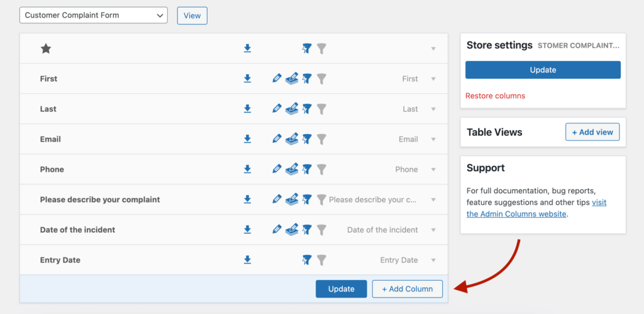Click the blue smart filter icon in Last row
Viewport: 644px width, 314px height.
pos(307,109)
